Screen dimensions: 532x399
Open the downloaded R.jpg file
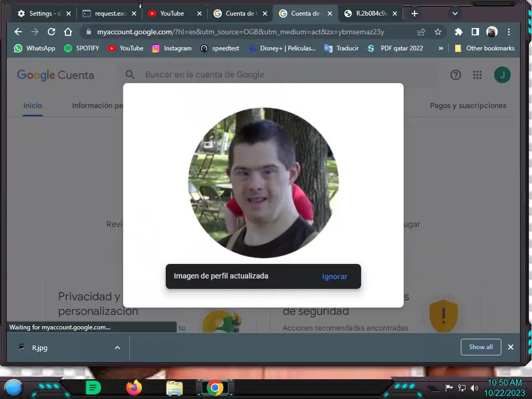click(x=39, y=348)
